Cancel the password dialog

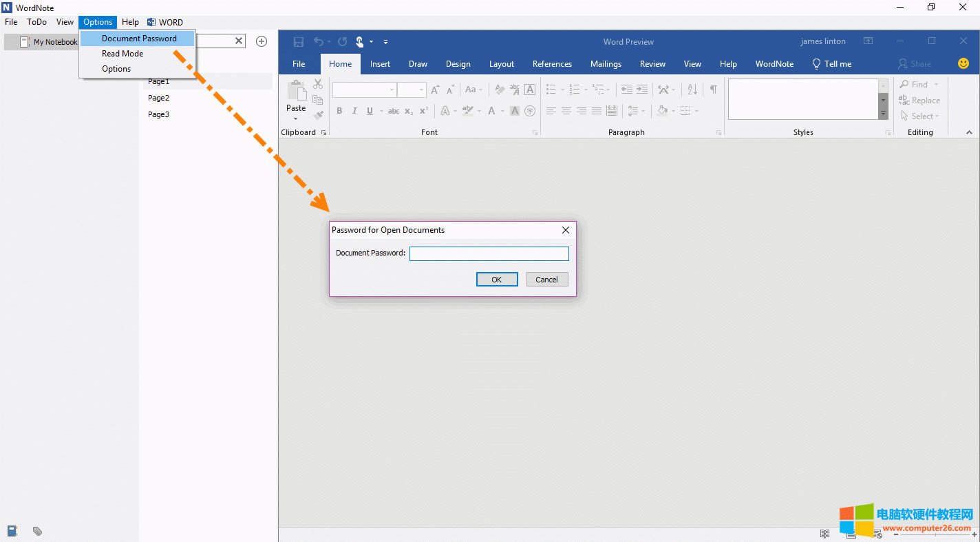546,280
